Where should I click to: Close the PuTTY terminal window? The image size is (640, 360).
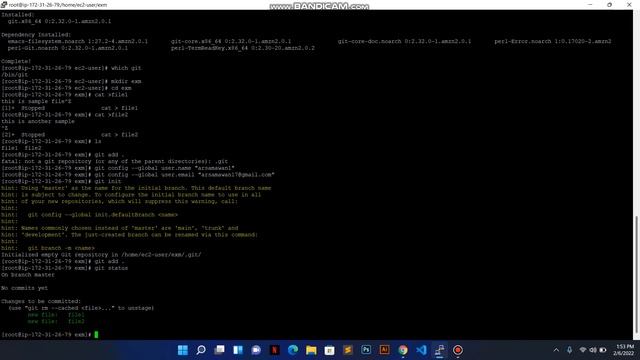tap(629, 5)
